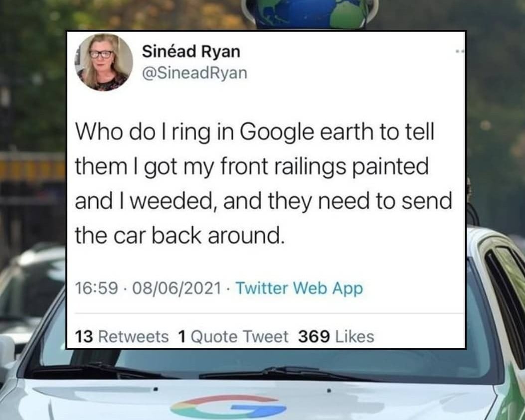Viewport: 525px width, 420px height.
Task: Open the Twitter Web App source link
Action: pos(299,288)
